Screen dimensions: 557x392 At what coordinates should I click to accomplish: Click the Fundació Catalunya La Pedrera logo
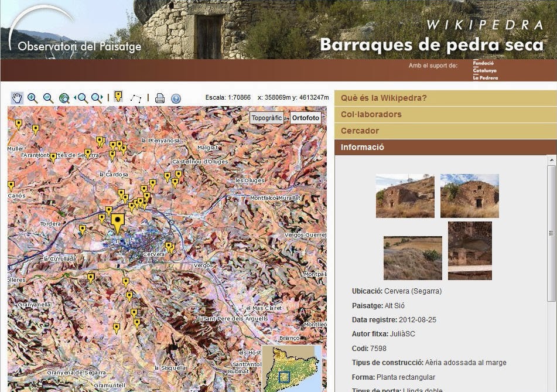(x=487, y=71)
